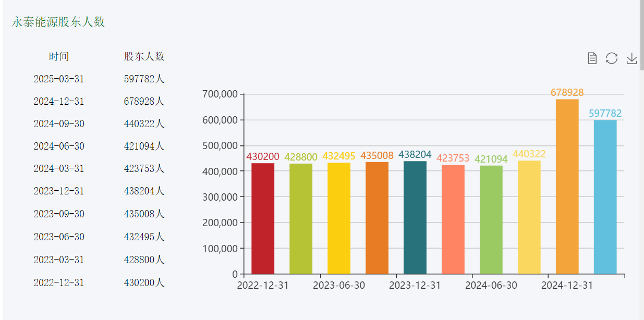Image resolution: width=644 pixels, height=320 pixels.
Task: Click the 430200人 table value
Action: [144, 282]
